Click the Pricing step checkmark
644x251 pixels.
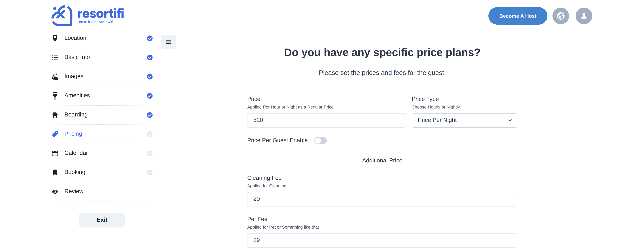pyautogui.click(x=150, y=134)
